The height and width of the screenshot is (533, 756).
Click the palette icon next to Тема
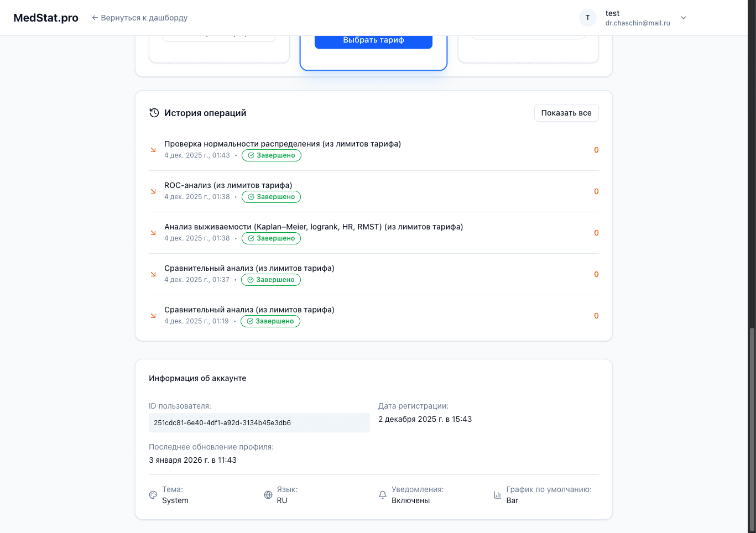tap(153, 495)
